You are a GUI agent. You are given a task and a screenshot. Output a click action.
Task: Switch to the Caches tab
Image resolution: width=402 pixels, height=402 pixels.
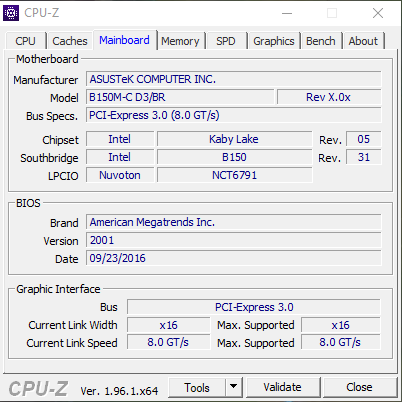tap(70, 41)
